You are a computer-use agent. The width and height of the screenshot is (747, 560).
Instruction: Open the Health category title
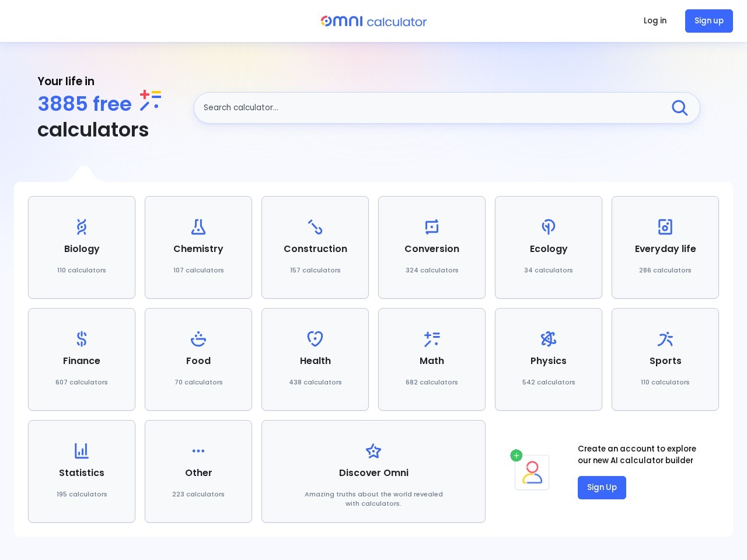(x=315, y=360)
